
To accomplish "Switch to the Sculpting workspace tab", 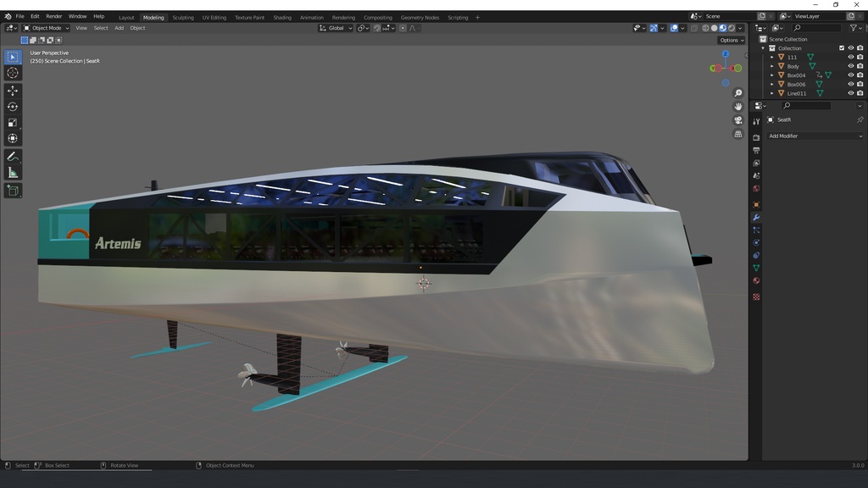I will (x=183, y=17).
